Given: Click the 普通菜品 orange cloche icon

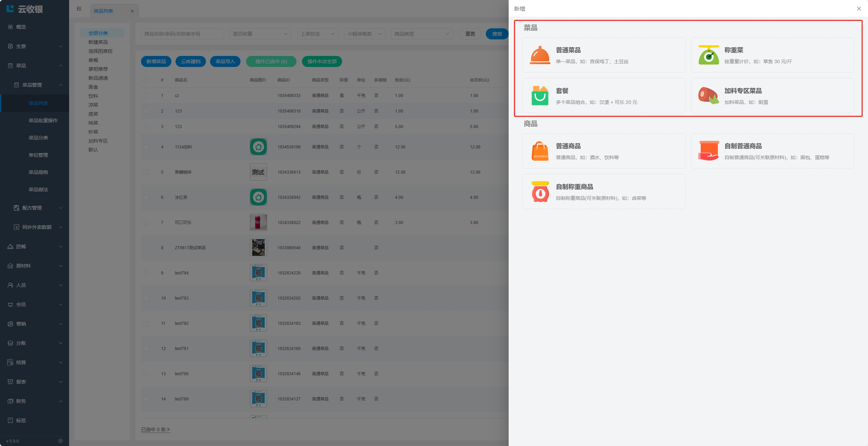Looking at the screenshot, I should [x=540, y=55].
